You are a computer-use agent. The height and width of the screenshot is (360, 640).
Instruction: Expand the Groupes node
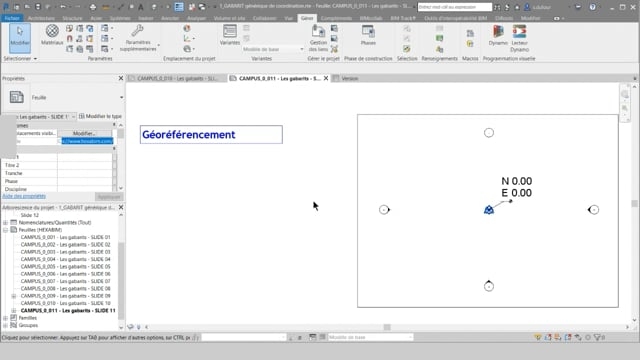6,325
